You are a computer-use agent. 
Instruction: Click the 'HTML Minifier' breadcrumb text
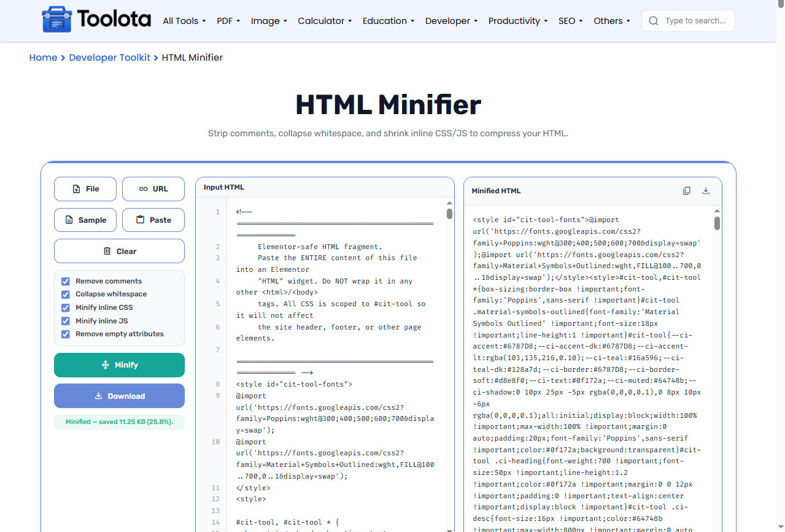(x=192, y=58)
